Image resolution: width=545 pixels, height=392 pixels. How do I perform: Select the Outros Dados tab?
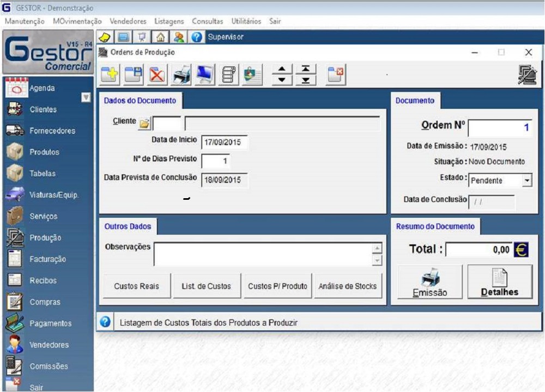tap(128, 226)
